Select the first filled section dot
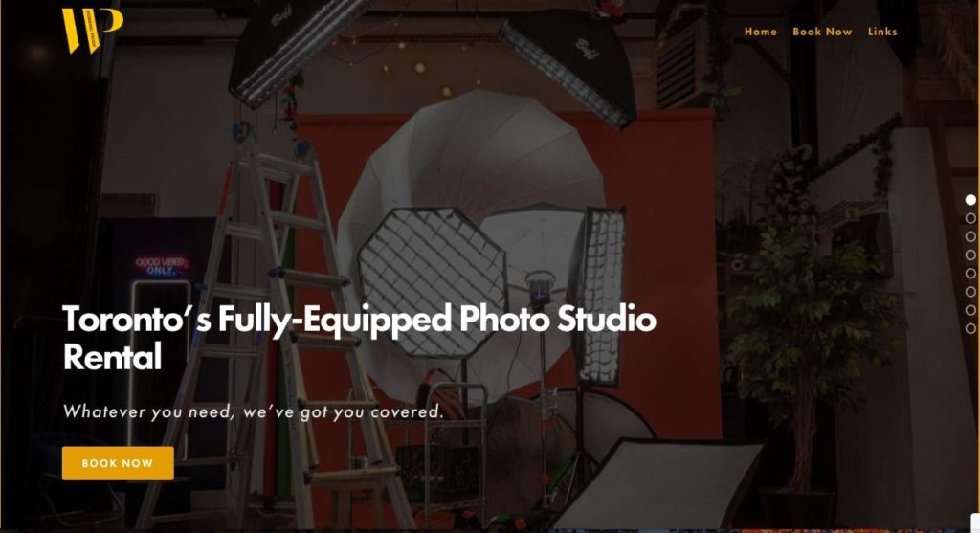The image size is (980, 533). coord(970,200)
